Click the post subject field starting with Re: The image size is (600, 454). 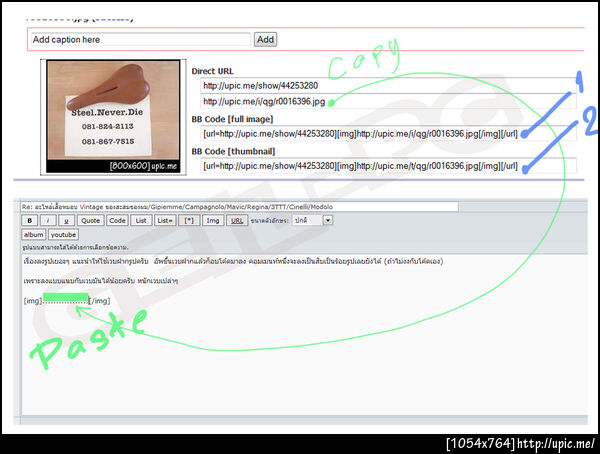(x=240, y=207)
